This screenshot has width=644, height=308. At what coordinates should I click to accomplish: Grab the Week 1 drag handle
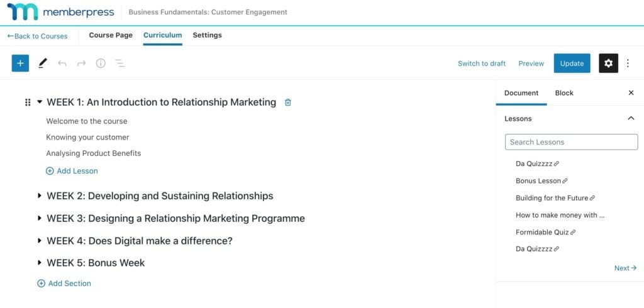(28, 102)
